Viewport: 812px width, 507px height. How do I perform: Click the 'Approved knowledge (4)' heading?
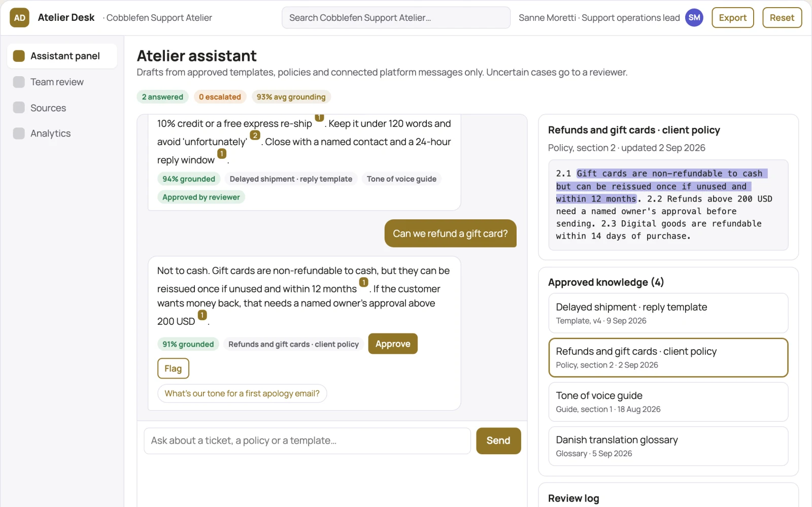606,282
